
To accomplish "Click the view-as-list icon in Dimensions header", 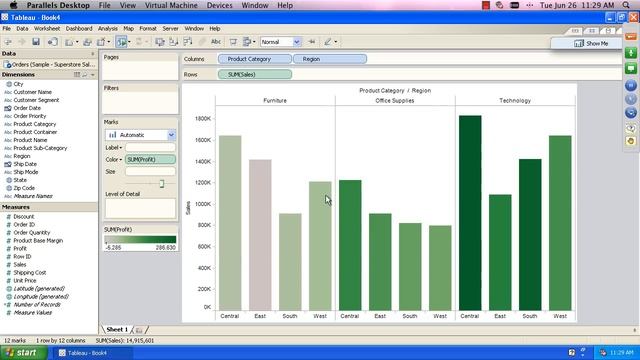I will click(x=77, y=75).
